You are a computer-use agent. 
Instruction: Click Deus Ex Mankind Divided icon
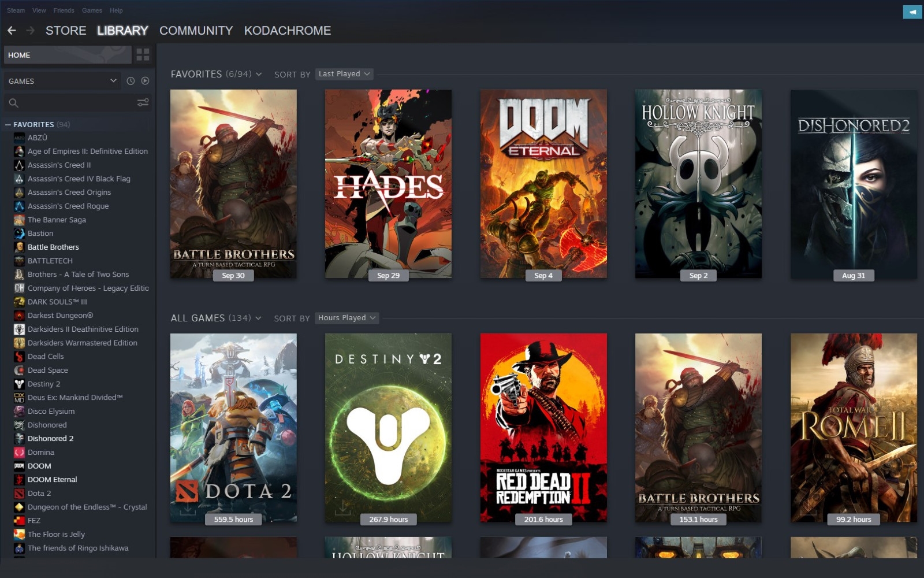(19, 398)
